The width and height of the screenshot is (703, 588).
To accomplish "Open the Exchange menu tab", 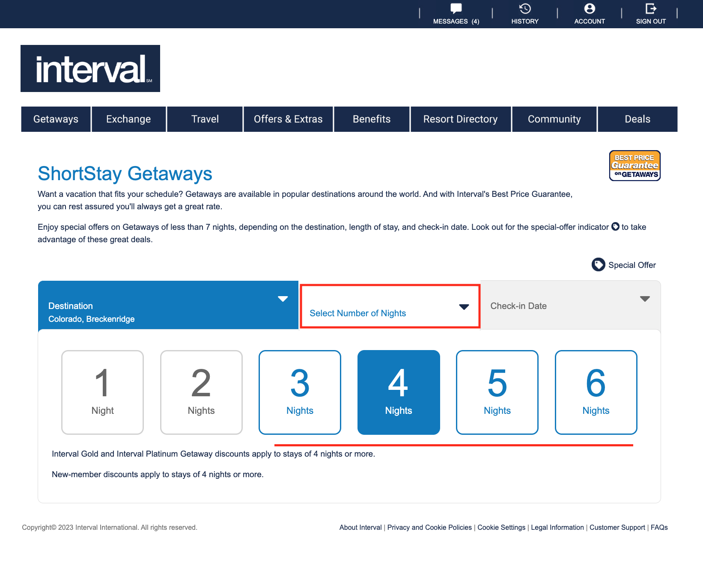I will 128,119.
